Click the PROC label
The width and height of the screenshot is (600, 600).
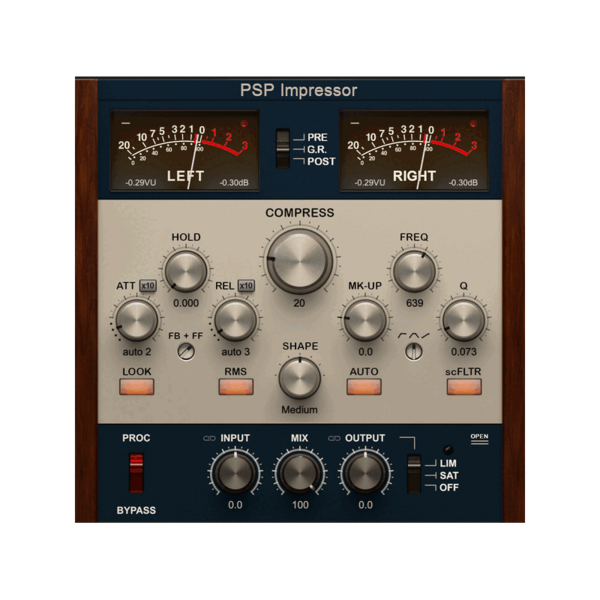point(136,438)
